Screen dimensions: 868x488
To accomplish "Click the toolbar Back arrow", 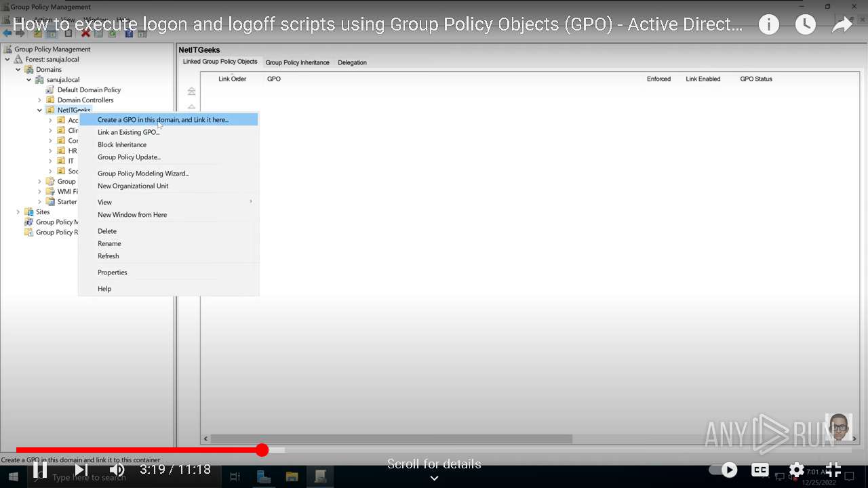I will click(7, 33).
